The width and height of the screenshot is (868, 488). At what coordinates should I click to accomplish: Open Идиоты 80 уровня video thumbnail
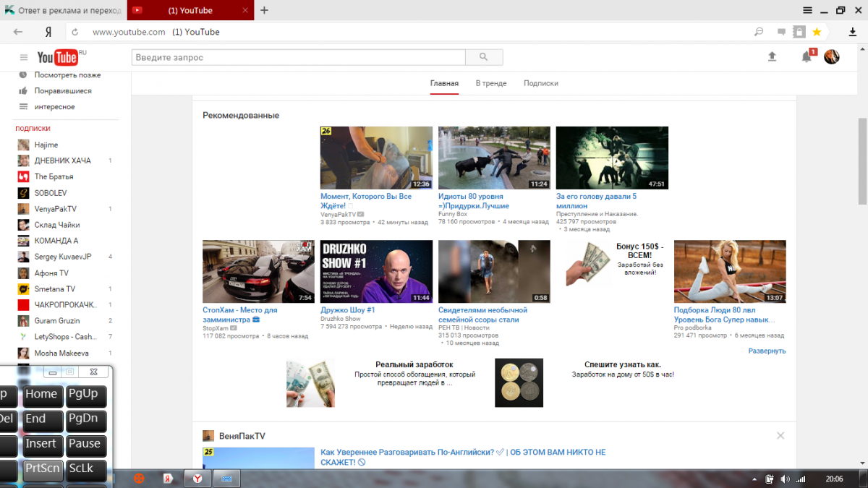[494, 158]
